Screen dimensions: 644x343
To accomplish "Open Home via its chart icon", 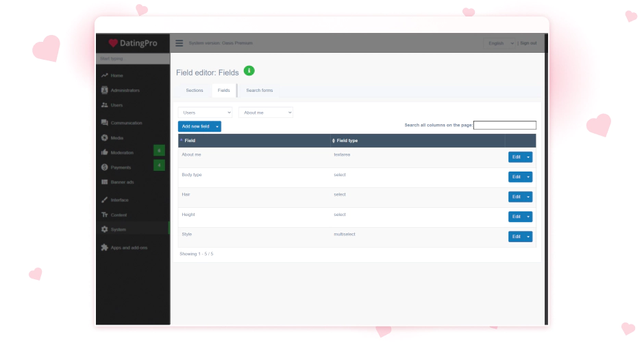I will tap(105, 75).
